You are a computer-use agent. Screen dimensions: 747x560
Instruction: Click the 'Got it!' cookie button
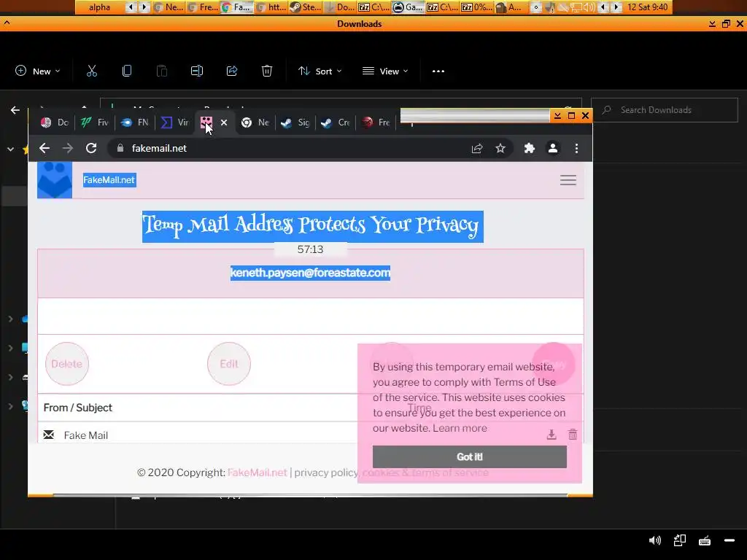[469, 456]
